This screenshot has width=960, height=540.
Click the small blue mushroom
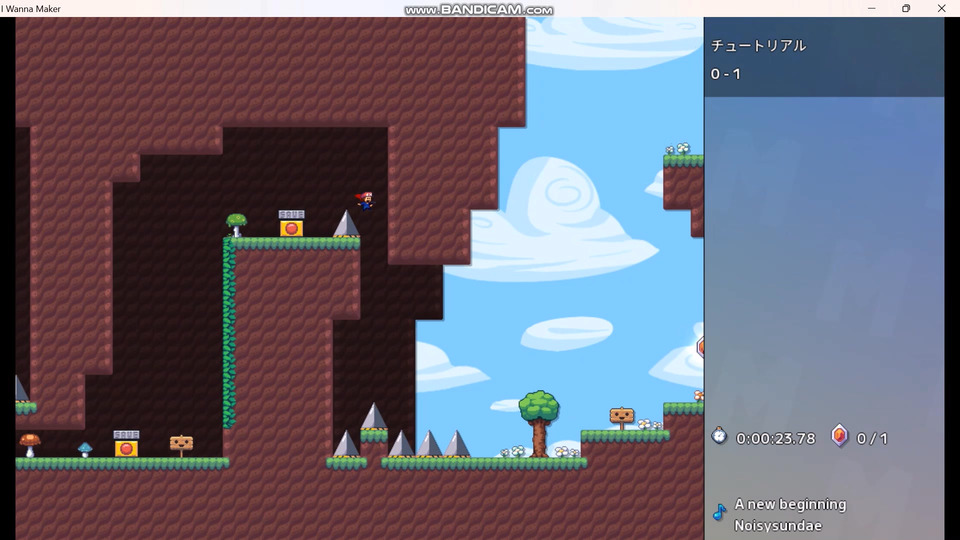[85, 449]
